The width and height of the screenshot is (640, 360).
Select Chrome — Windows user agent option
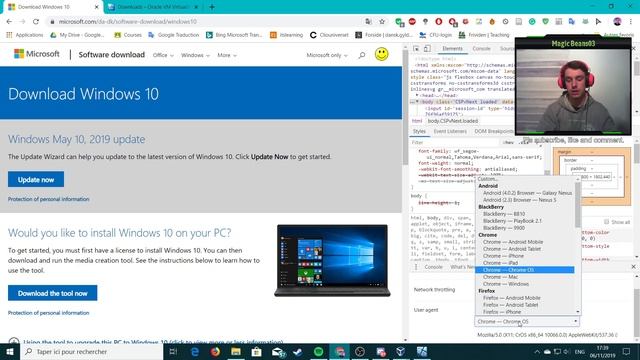point(524,284)
